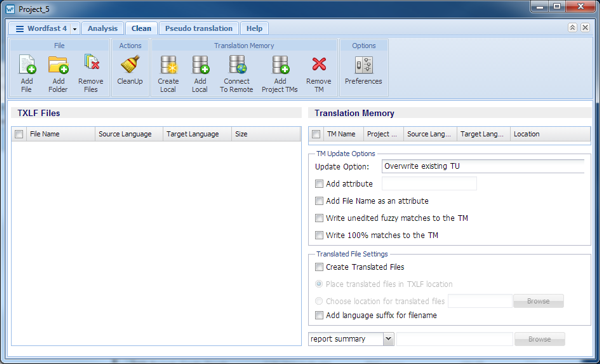The image size is (600, 364).
Task: Open the Preferences options
Action: point(364,65)
